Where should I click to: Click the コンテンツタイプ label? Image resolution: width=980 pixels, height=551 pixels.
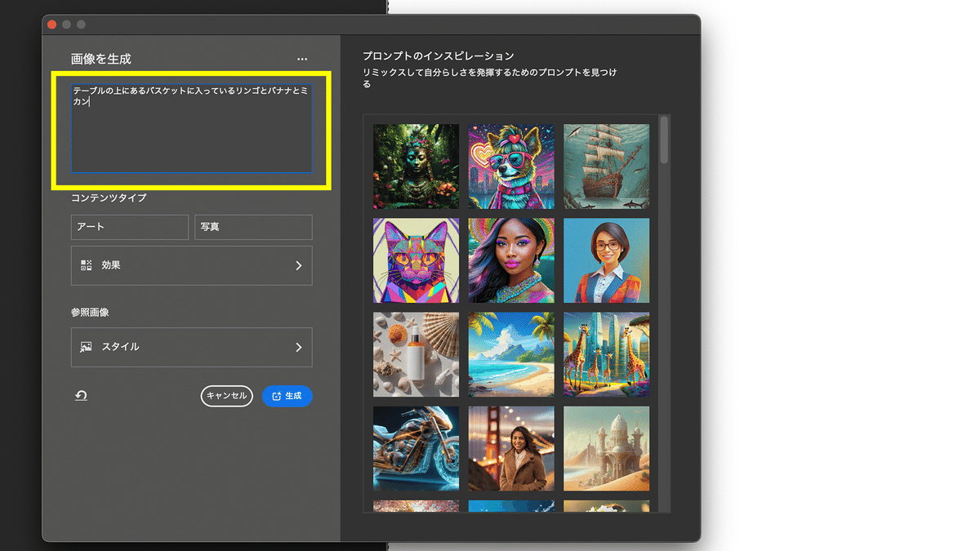coord(109,198)
